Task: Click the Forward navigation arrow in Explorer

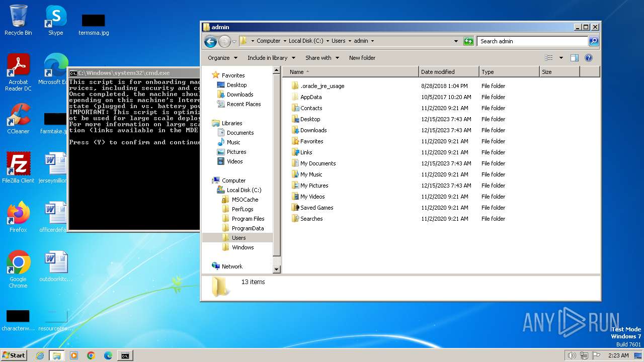Action: coord(224,41)
